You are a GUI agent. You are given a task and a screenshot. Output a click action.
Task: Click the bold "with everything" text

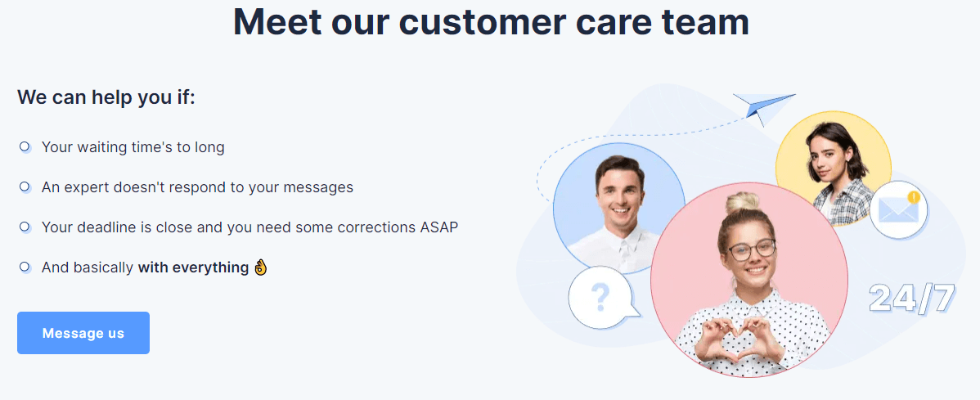[193, 267]
